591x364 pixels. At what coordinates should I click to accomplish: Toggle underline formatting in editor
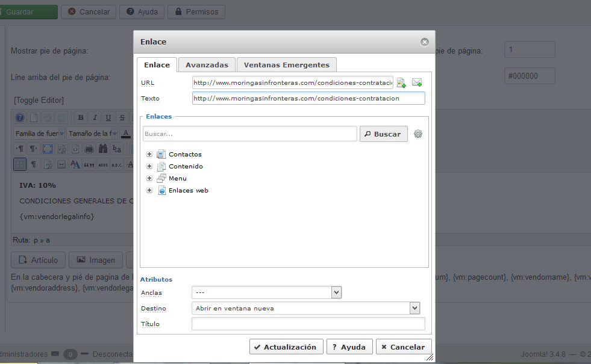pyautogui.click(x=108, y=117)
